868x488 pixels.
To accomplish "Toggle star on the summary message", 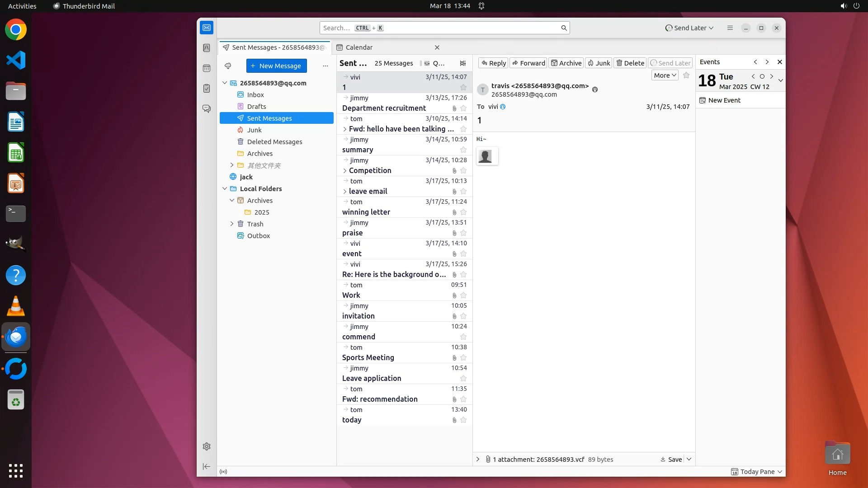I will (463, 150).
